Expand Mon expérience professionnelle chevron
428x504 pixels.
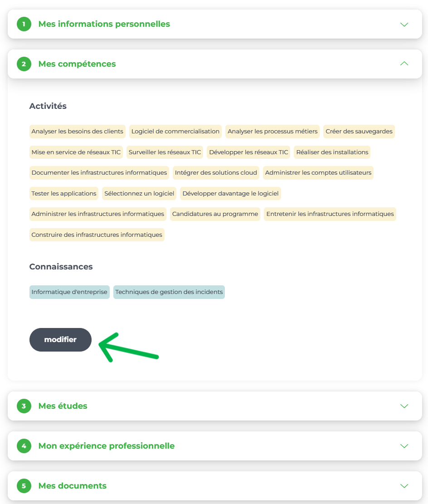(404, 446)
